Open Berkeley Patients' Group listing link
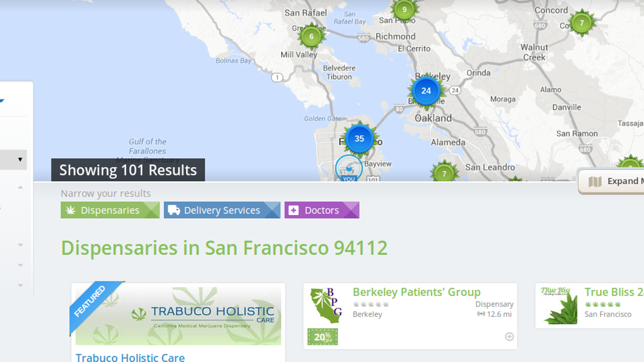The height and width of the screenshot is (362, 644). (x=416, y=292)
